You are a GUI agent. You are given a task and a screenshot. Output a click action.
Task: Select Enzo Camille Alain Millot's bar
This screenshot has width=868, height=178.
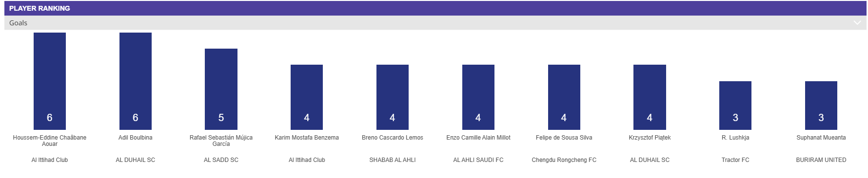pyautogui.click(x=478, y=97)
